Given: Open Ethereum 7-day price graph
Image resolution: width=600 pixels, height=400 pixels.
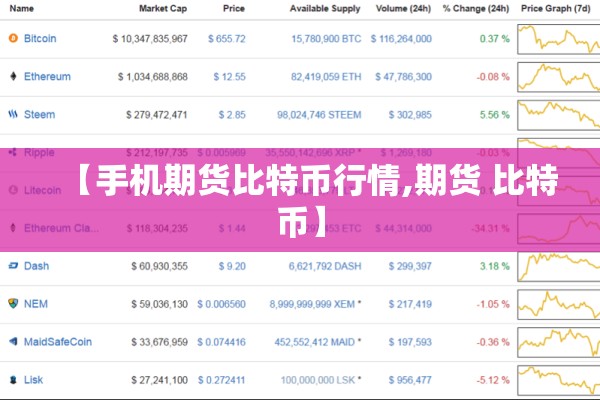Looking at the screenshot, I should [559, 77].
